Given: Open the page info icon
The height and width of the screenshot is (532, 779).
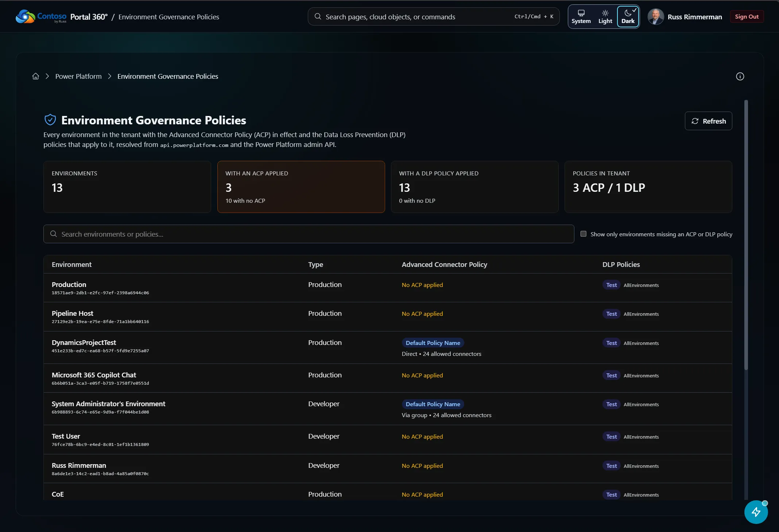Looking at the screenshot, I should pyautogui.click(x=740, y=76).
